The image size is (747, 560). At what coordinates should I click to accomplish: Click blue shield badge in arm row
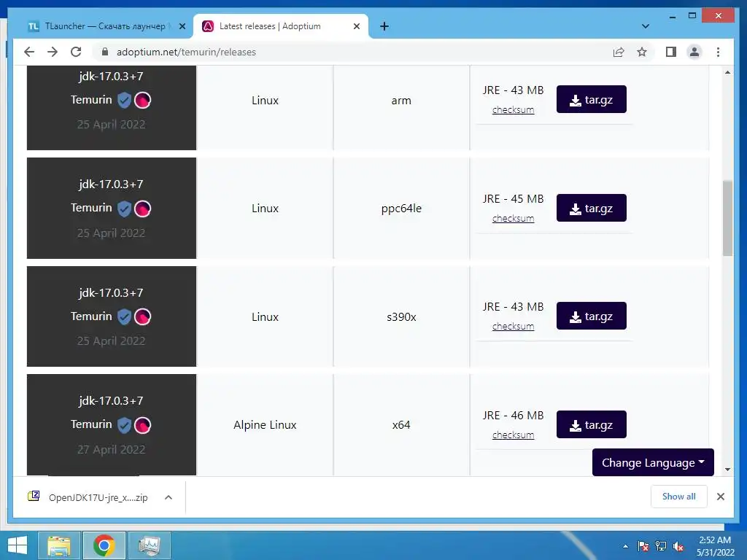pos(124,101)
